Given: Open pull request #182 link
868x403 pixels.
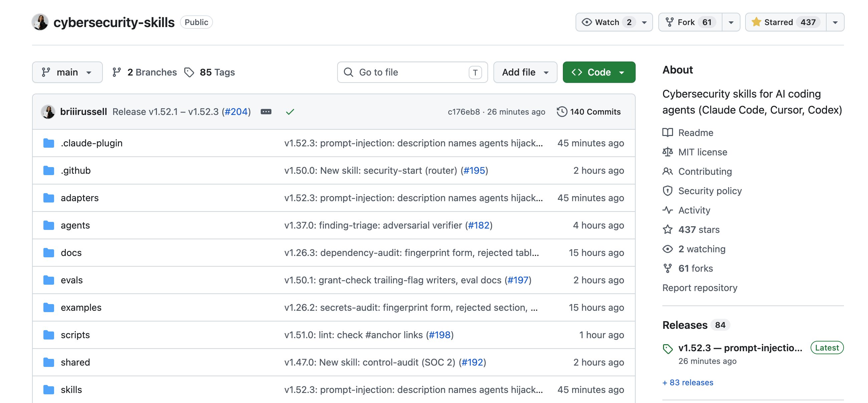Looking at the screenshot, I should point(478,225).
